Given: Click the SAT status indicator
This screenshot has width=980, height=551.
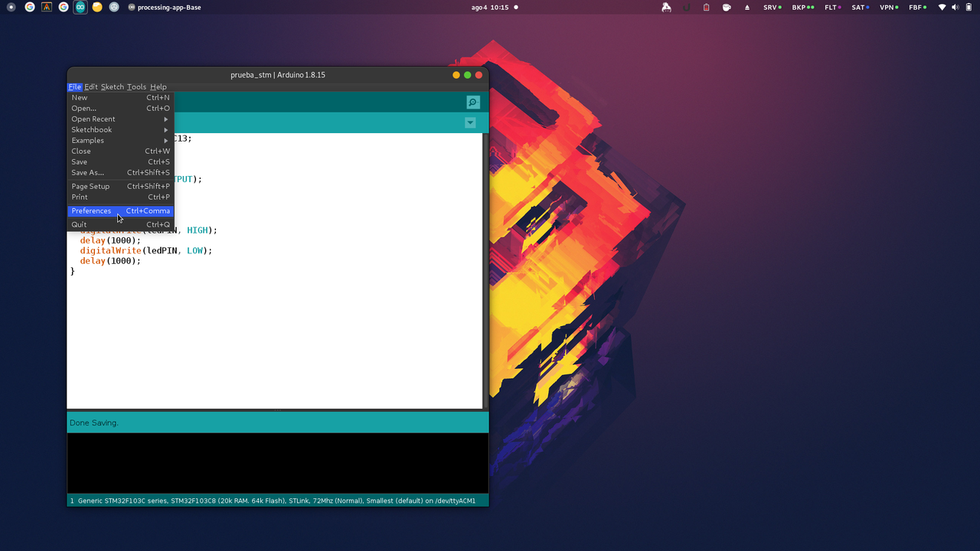Looking at the screenshot, I should (x=861, y=7).
